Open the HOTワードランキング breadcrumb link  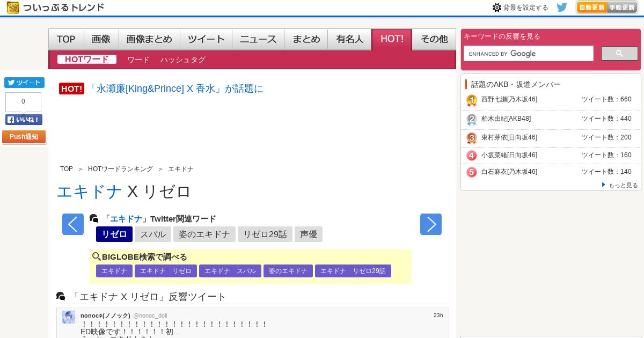[x=120, y=169]
